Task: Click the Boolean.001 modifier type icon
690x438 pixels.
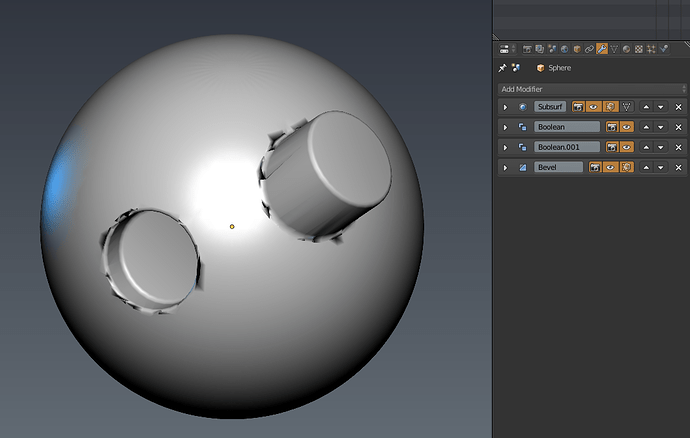Action: click(523, 147)
